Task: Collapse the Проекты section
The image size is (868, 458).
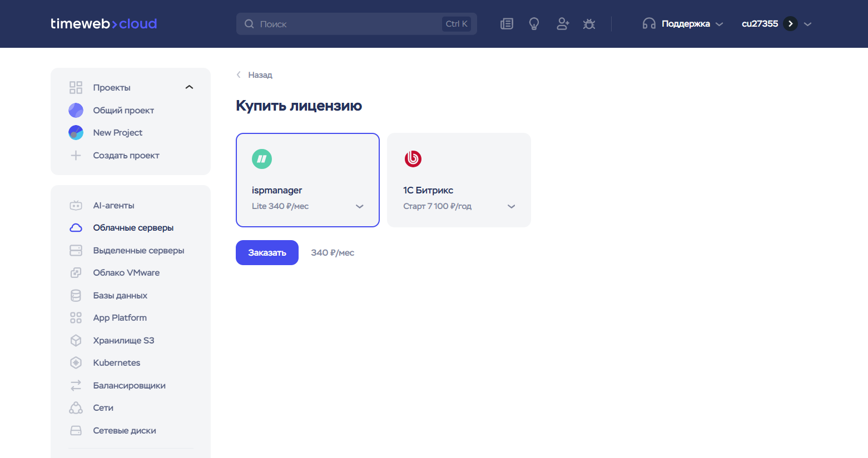Action: pyautogui.click(x=189, y=87)
